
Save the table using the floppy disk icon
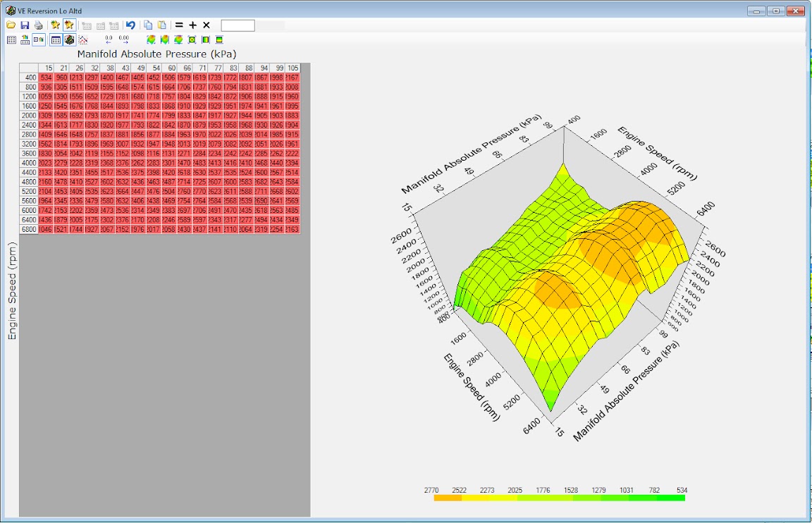pos(25,25)
